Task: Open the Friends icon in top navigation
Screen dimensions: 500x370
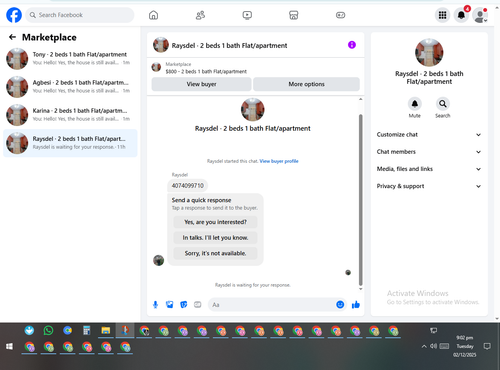Action: click(x=200, y=15)
